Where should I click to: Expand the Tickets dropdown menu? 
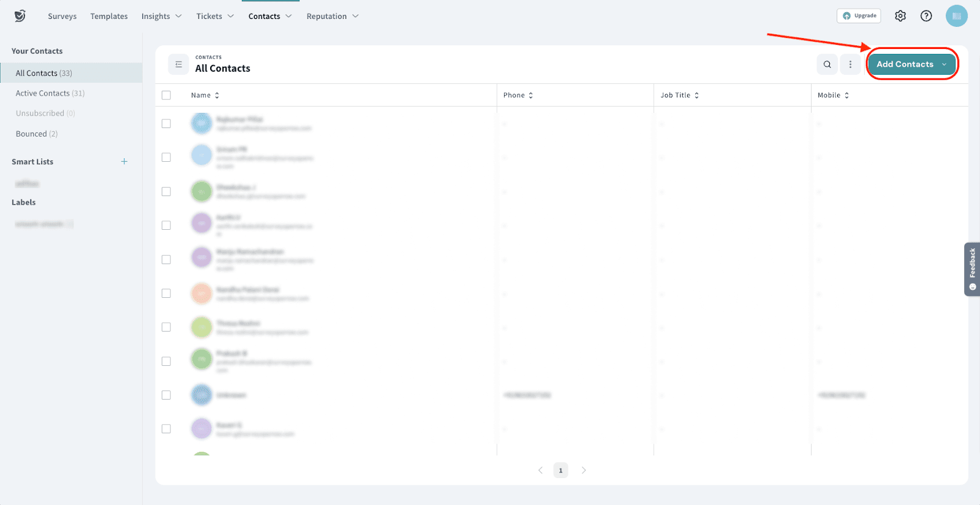point(215,17)
